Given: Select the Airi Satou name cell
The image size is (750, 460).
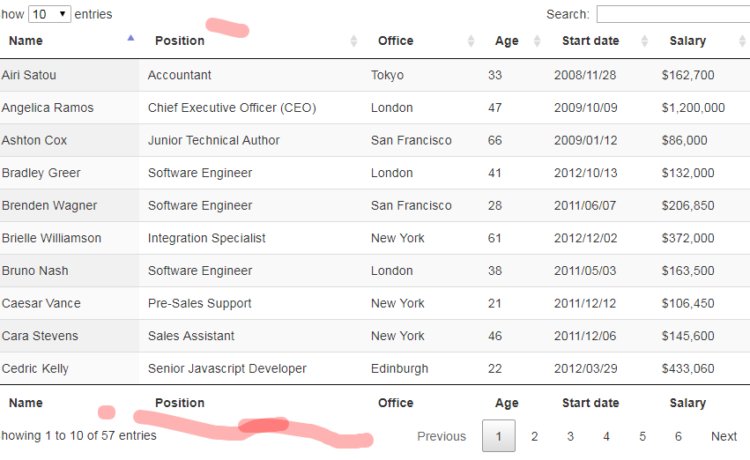Looking at the screenshot, I should tap(69, 75).
